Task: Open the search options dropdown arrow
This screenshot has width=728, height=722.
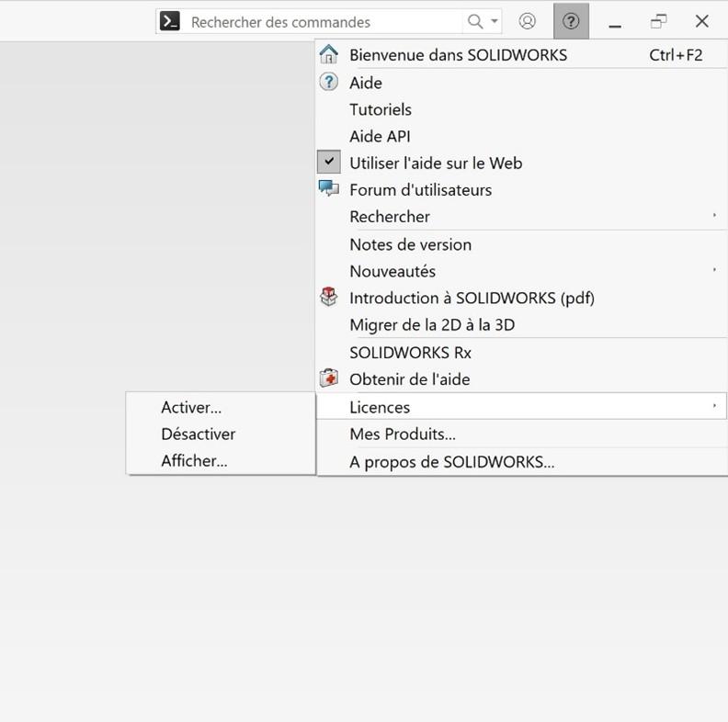Action: tap(495, 21)
